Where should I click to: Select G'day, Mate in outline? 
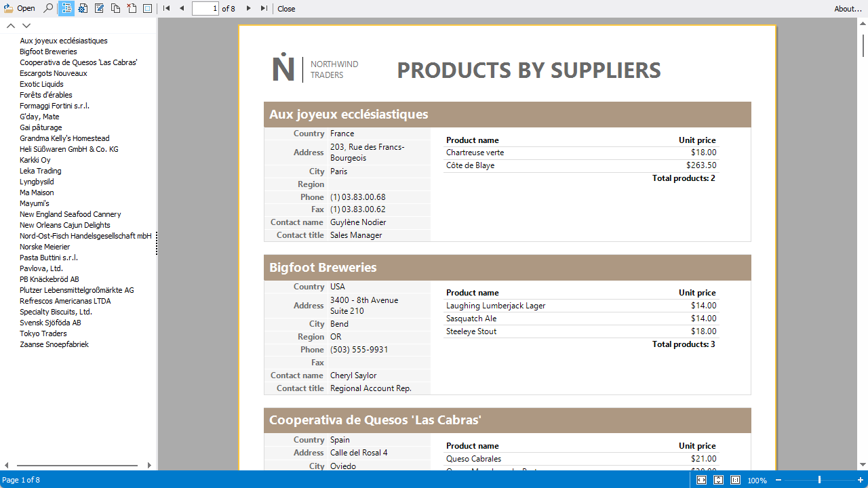pyautogui.click(x=39, y=117)
